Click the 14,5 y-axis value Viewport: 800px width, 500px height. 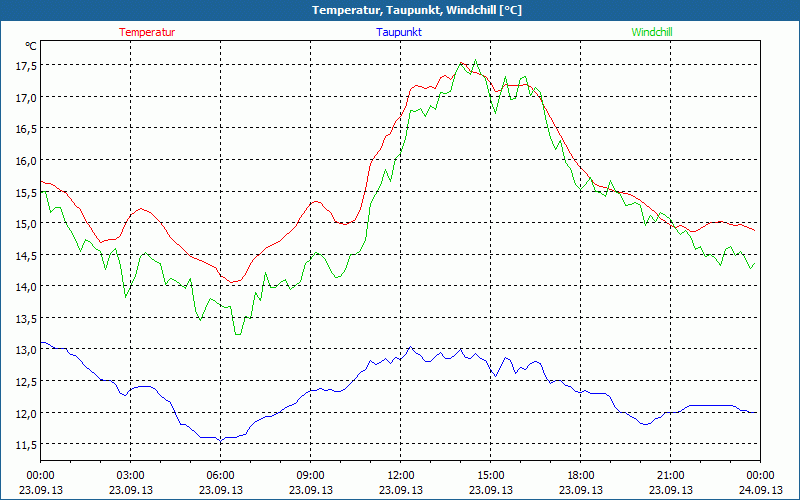(x=26, y=255)
